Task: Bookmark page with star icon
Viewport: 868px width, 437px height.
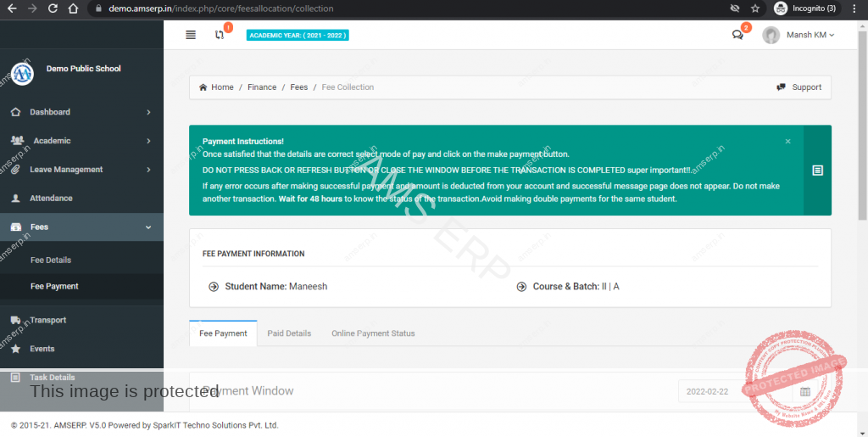Action: click(x=755, y=8)
